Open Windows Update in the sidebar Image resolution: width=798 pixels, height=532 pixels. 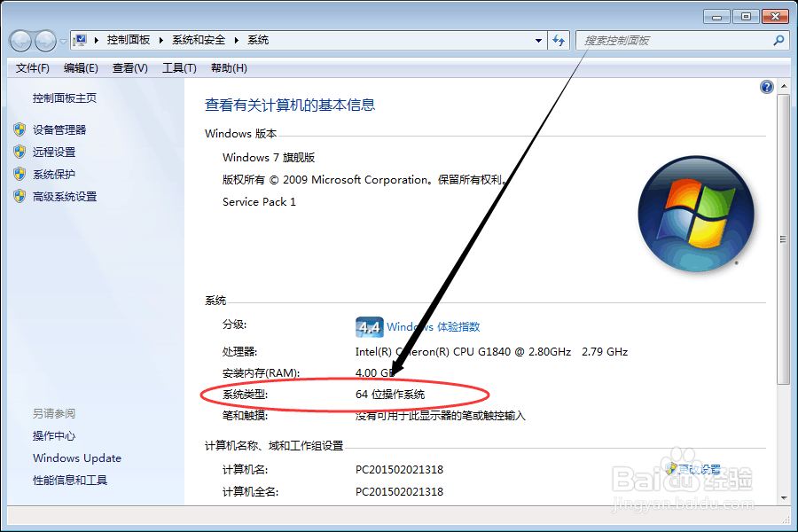click(x=77, y=458)
